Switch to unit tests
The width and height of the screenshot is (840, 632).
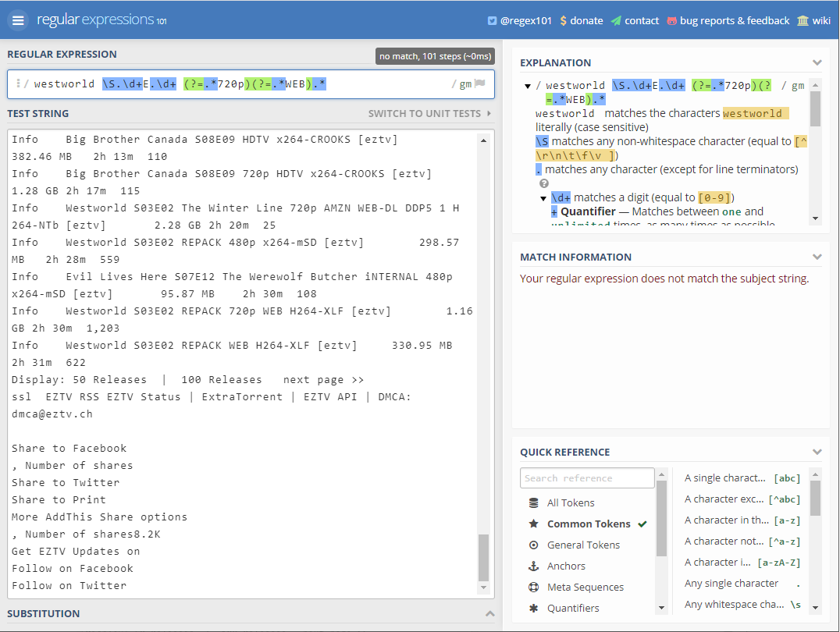tap(429, 114)
